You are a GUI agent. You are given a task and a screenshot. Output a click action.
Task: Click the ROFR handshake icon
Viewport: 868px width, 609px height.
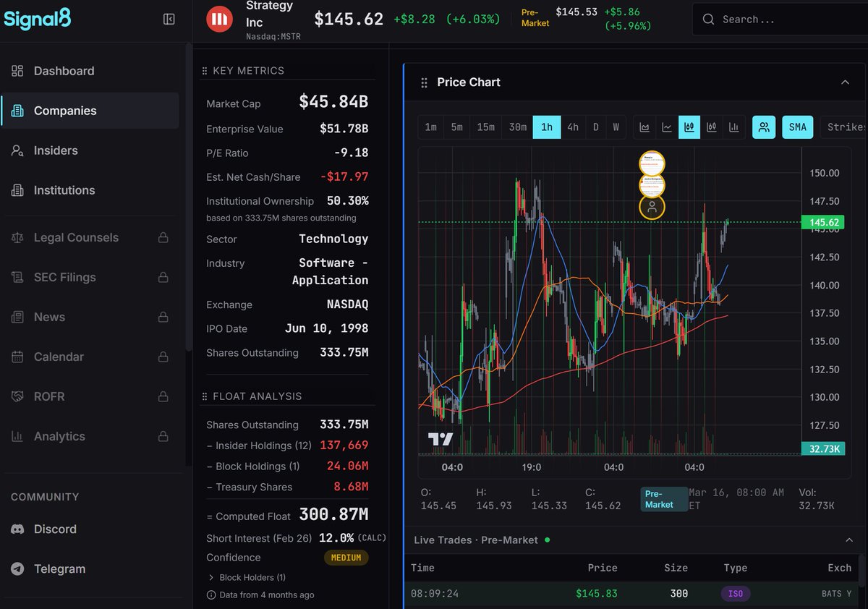[x=17, y=396]
